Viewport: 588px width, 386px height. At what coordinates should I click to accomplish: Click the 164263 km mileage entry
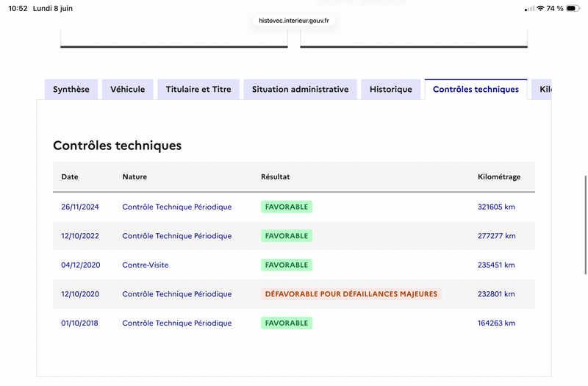pyautogui.click(x=496, y=323)
